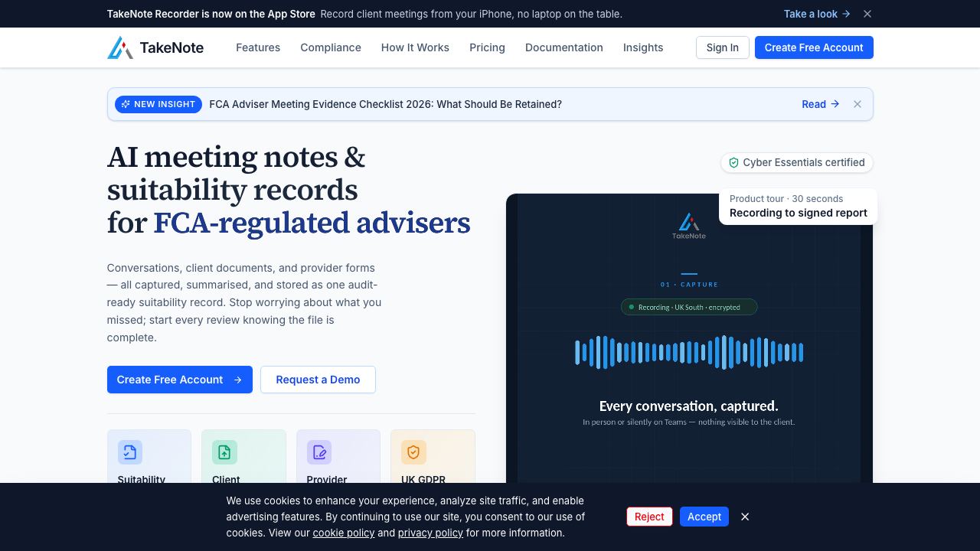980x551 pixels.
Task: Click the UK GDPR shield icon
Action: (x=413, y=452)
